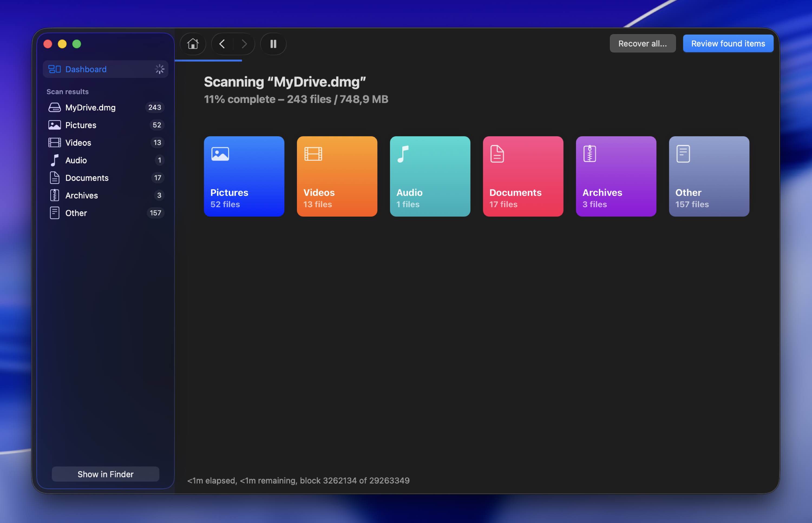Click the 52 count badge for Pictures
The height and width of the screenshot is (523, 812).
(157, 125)
